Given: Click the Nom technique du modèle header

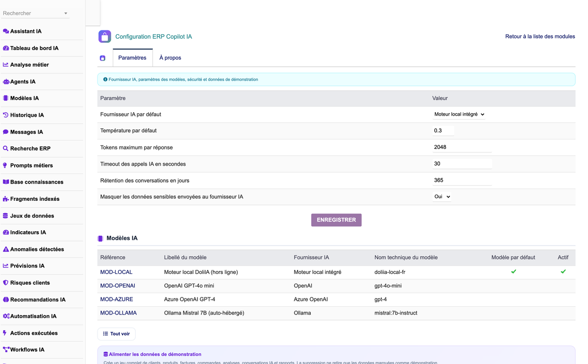Looking at the screenshot, I should (406, 258).
